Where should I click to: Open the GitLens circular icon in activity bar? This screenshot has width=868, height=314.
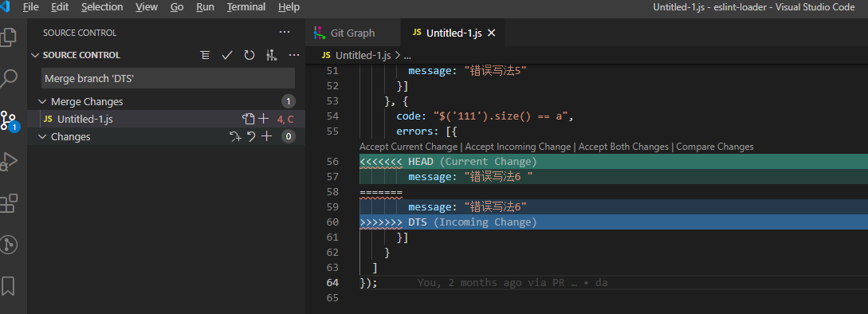pos(8,245)
